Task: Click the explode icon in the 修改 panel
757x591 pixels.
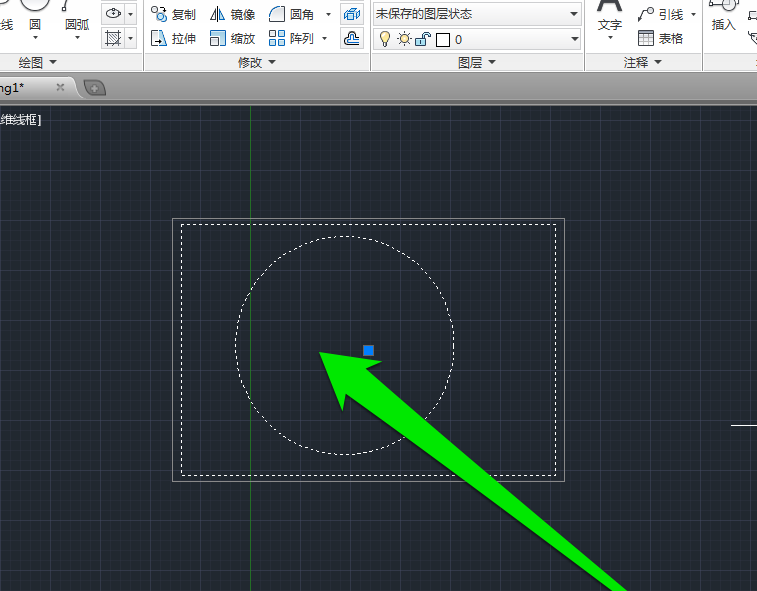Action: (352, 14)
